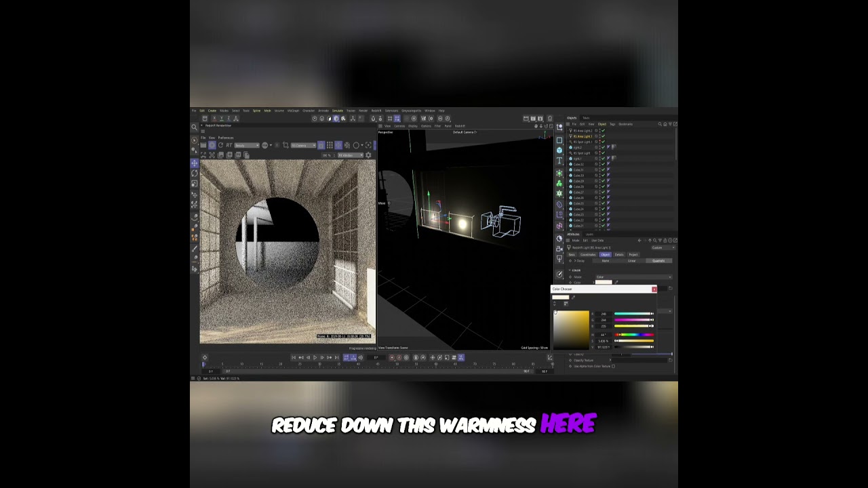868x488 pixels.
Task: Click the clapperboard icon in RenderView toolbar
Action: pyautogui.click(x=203, y=145)
